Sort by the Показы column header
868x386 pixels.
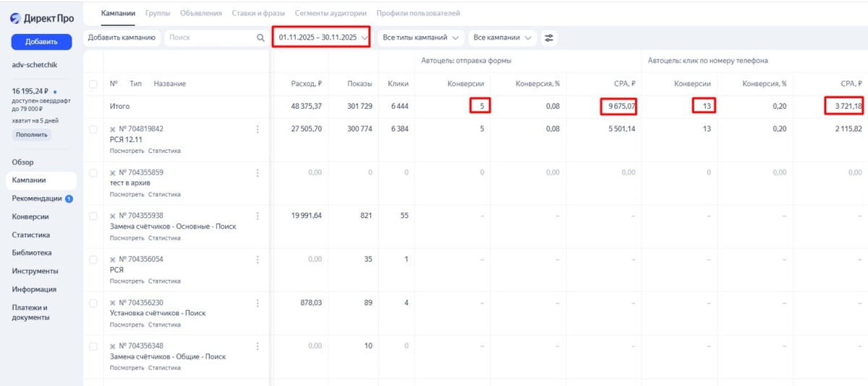click(359, 84)
